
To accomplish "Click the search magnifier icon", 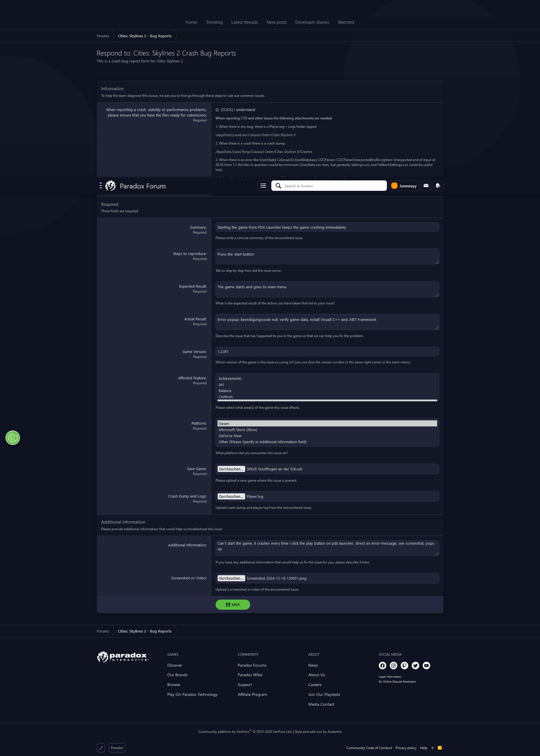I will click(x=278, y=186).
